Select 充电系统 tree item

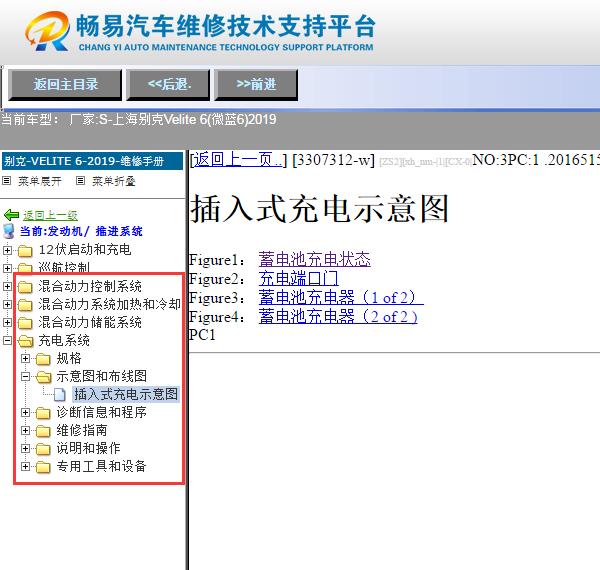coord(64,340)
